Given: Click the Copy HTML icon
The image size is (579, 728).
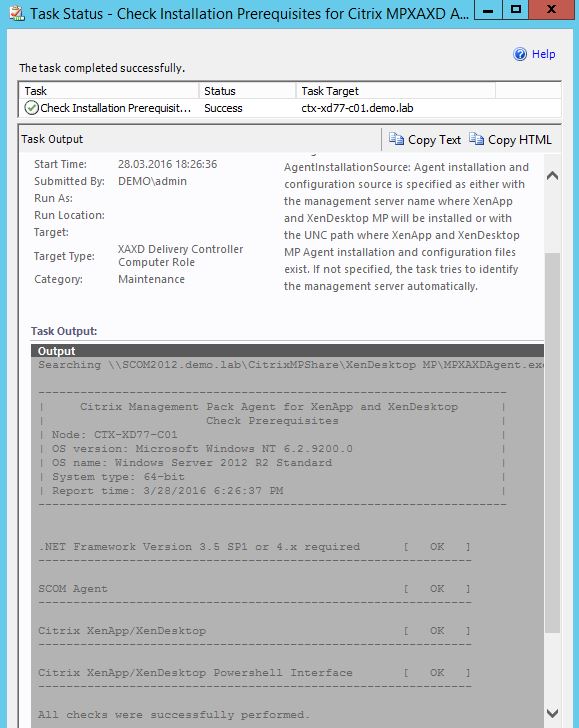Looking at the screenshot, I should point(476,139).
